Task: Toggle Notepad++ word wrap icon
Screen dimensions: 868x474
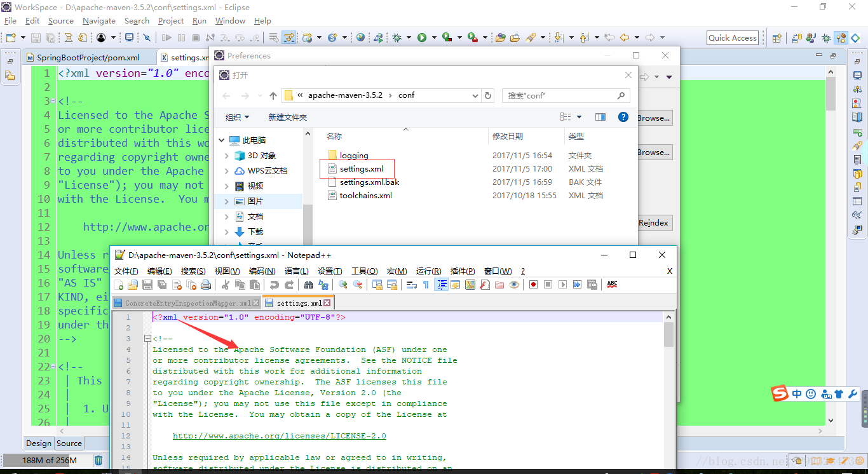Action: point(411,285)
